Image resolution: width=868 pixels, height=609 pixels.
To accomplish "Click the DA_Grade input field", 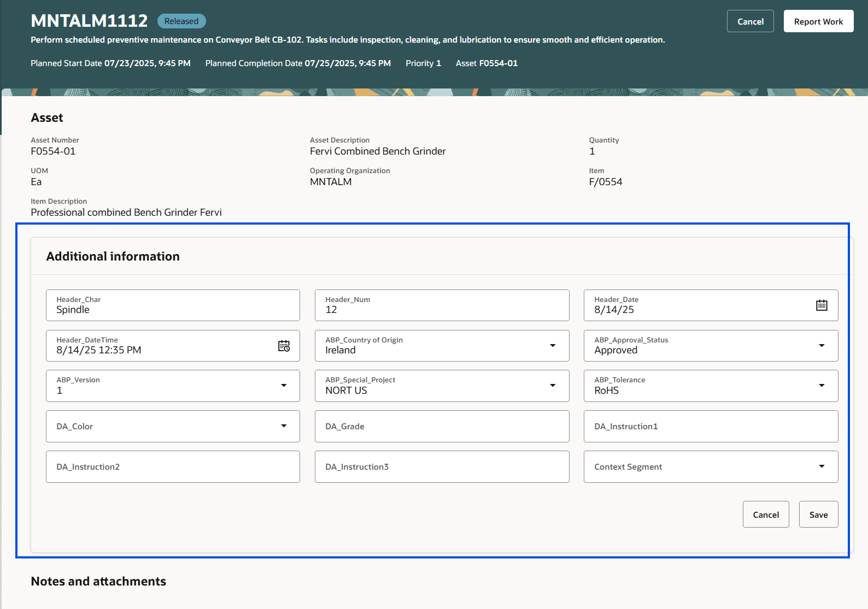I will coord(441,427).
